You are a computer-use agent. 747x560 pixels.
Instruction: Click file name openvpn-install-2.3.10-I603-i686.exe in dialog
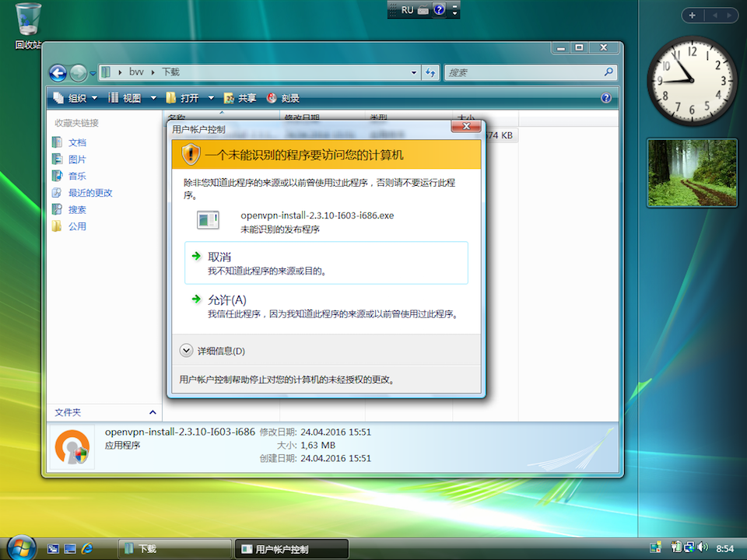(317, 215)
